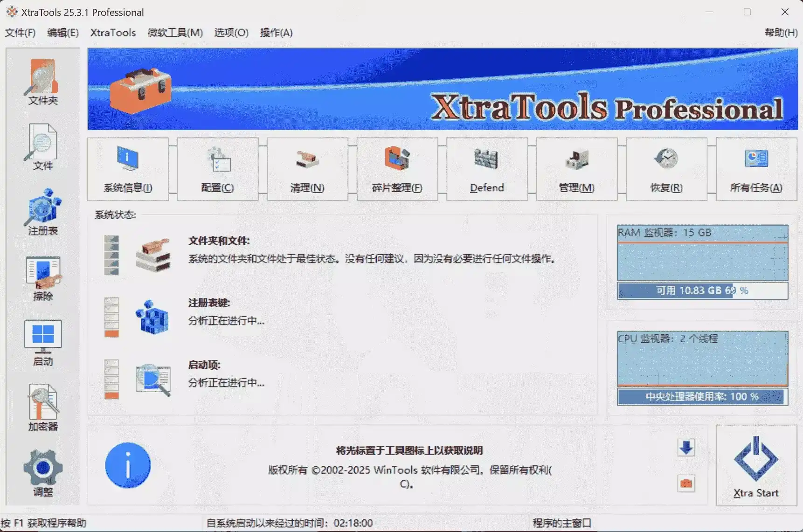803x532 pixels.
Task: Open the 文件夹 tool in sidebar
Action: [x=42, y=82]
